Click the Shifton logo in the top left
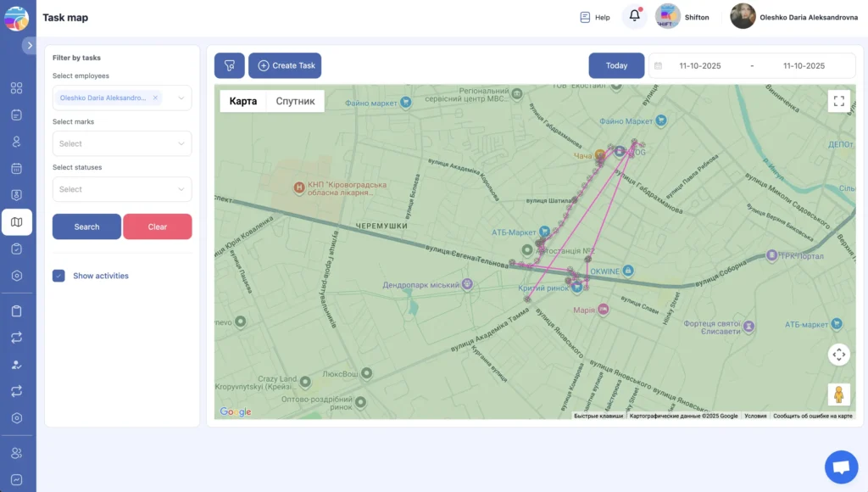Viewport: 868px width, 492px height. click(15, 17)
